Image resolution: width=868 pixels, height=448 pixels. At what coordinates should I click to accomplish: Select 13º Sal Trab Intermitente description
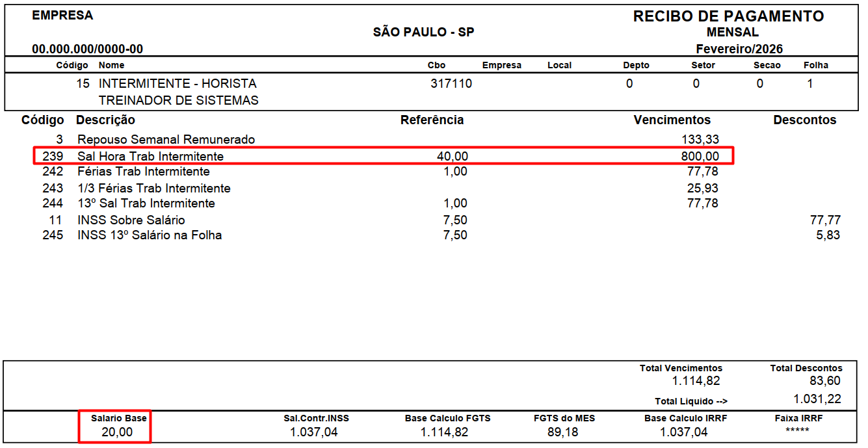coord(146,204)
